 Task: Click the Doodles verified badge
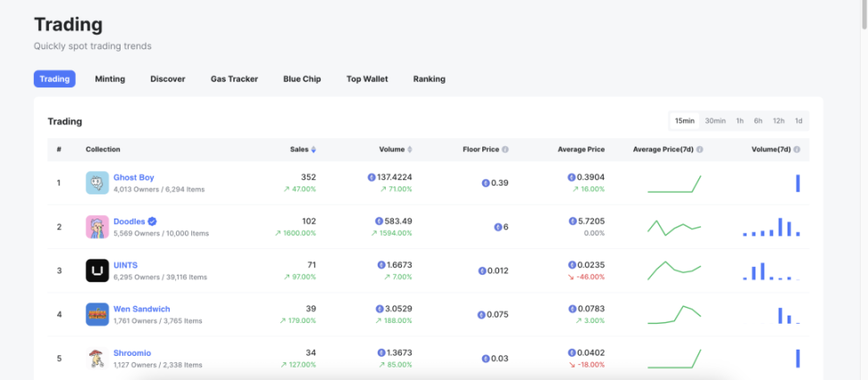pos(152,221)
